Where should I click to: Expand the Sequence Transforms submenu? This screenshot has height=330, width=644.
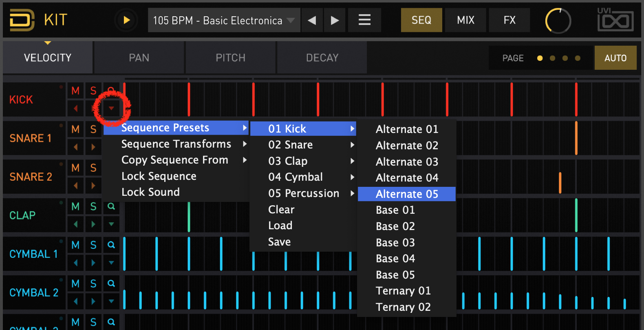pyautogui.click(x=176, y=144)
